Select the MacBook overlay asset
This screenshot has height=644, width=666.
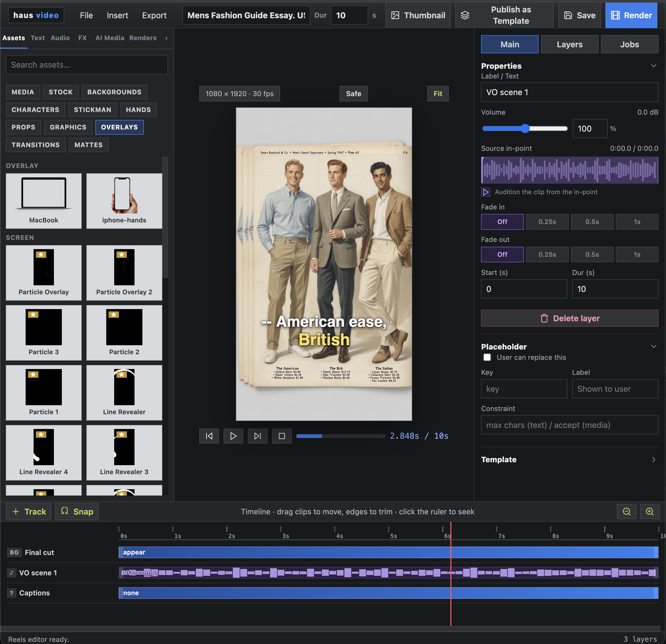click(44, 201)
